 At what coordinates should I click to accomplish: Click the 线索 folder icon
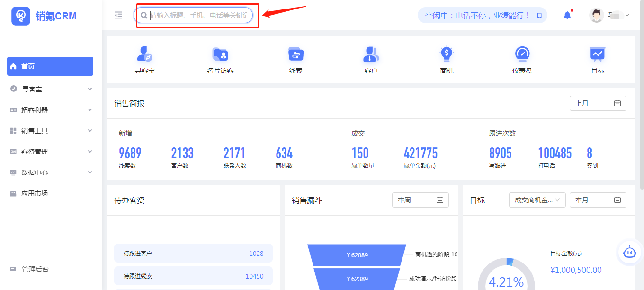296,54
